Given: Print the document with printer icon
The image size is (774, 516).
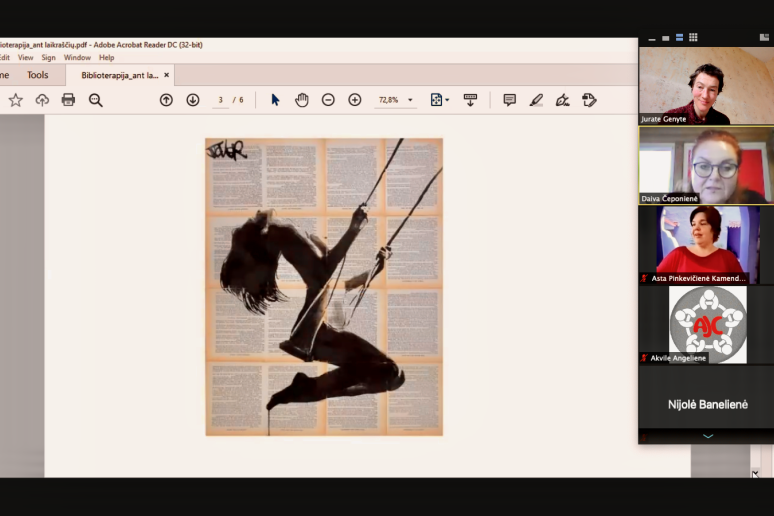Looking at the screenshot, I should click(68, 100).
